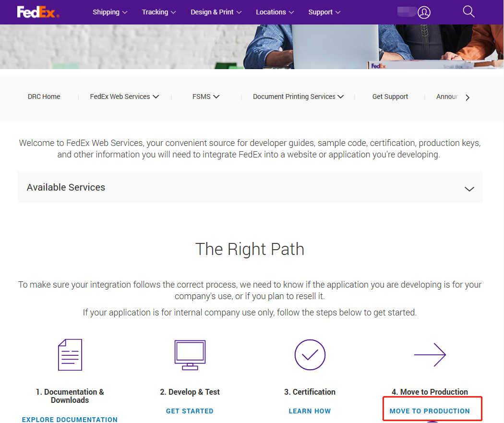Expand the Available Services accordion
This screenshot has height=423, width=504.
click(x=250, y=187)
